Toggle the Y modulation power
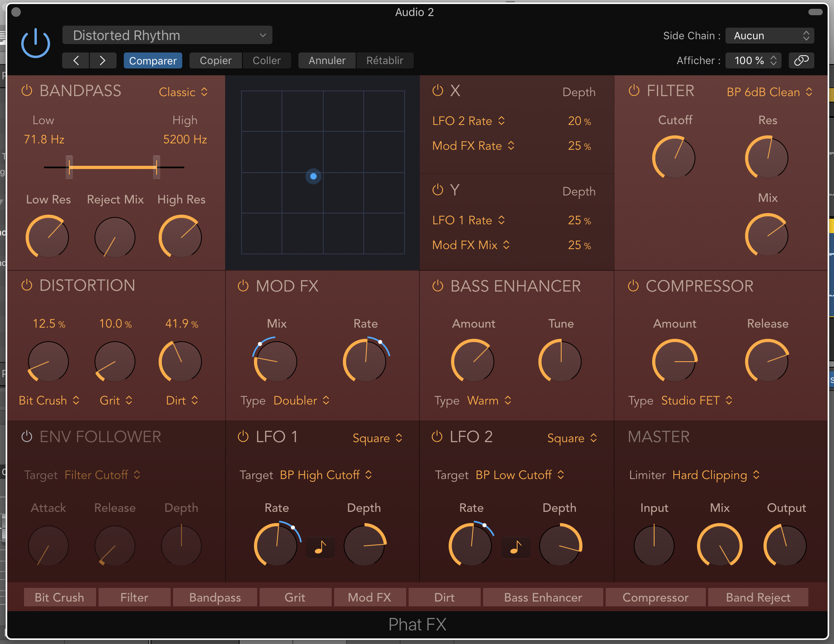The image size is (834, 644). [x=438, y=189]
